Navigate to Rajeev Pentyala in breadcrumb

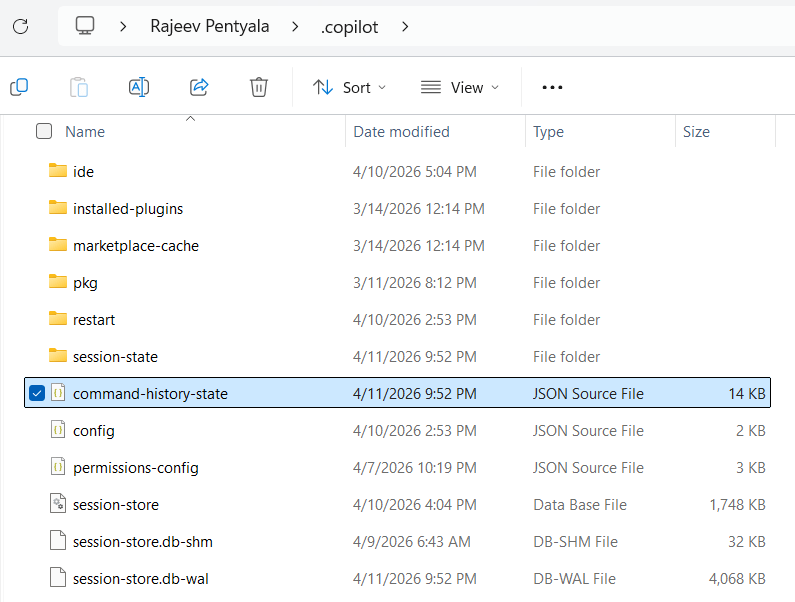coord(208,27)
